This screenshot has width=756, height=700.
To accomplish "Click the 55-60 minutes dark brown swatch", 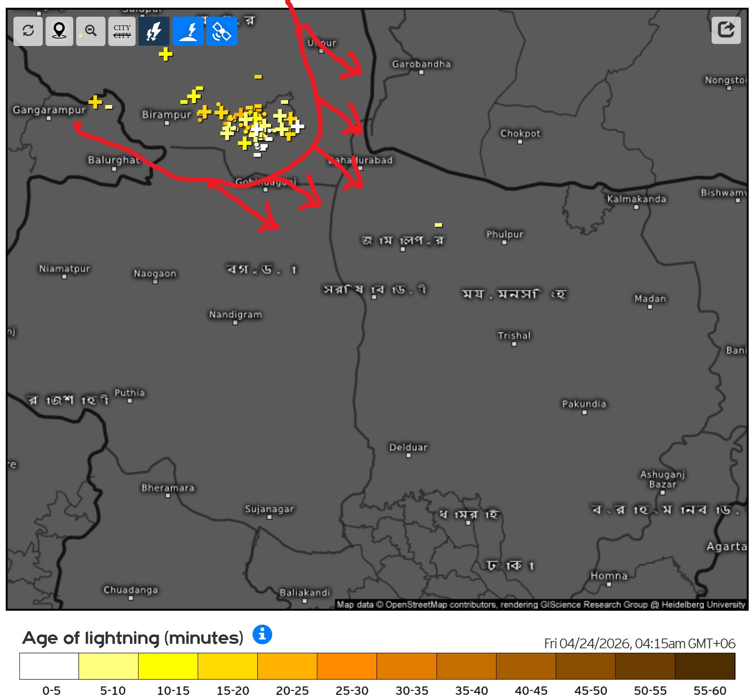I will (x=705, y=666).
